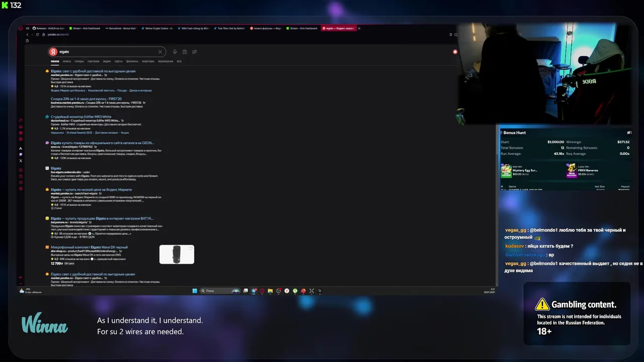Switch to Tsar Wars Slot tab
The image size is (644, 362).
coord(230,28)
